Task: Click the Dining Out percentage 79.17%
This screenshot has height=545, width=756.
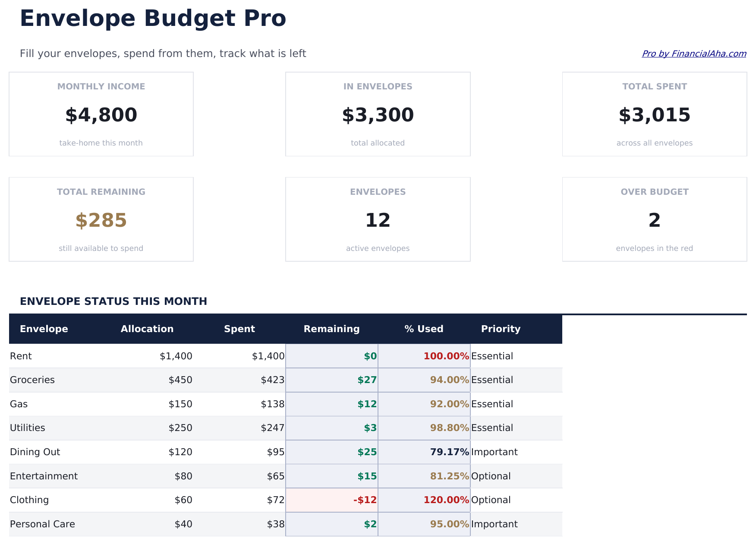Action: [x=449, y=452]
